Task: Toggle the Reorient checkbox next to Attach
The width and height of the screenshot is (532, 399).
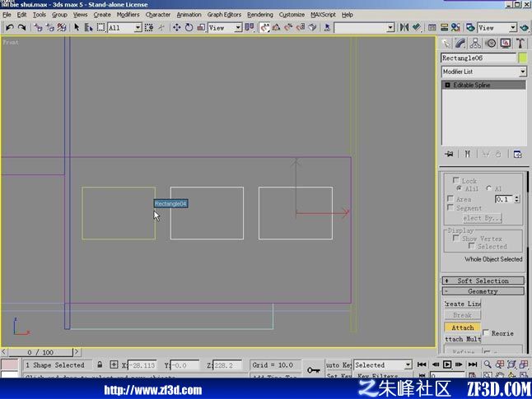Action: 486,332
